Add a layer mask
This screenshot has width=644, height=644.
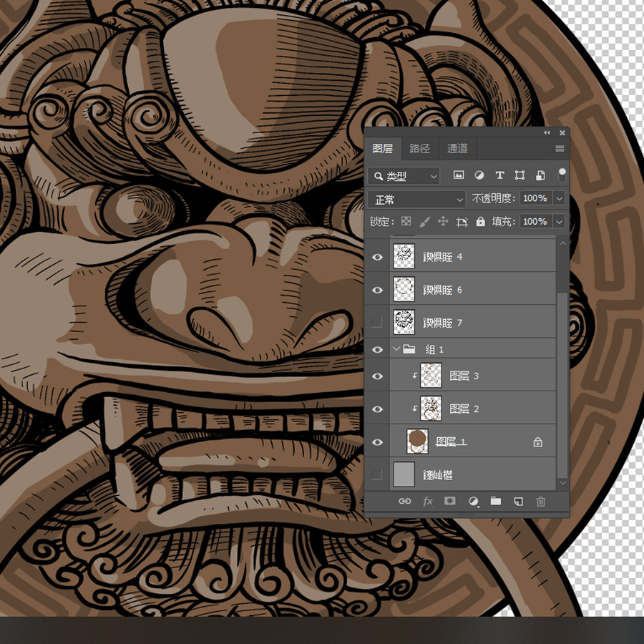pyautogui.click(x=450, y=501)
